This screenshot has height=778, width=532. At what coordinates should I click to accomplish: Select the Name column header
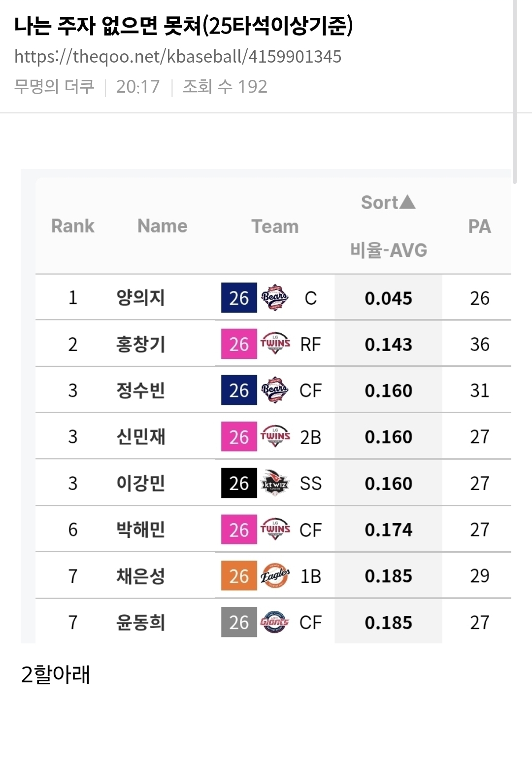tap(162, 226)
